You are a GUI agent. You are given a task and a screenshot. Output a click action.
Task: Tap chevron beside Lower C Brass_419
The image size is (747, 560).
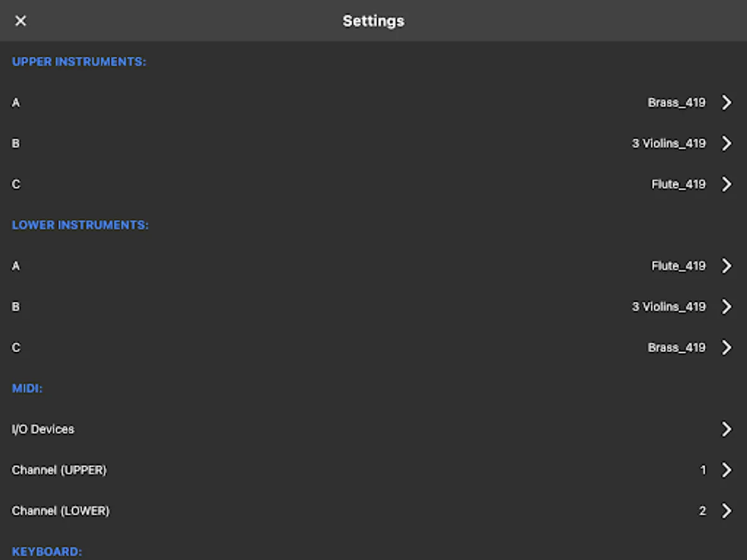(x=726, y=348)
